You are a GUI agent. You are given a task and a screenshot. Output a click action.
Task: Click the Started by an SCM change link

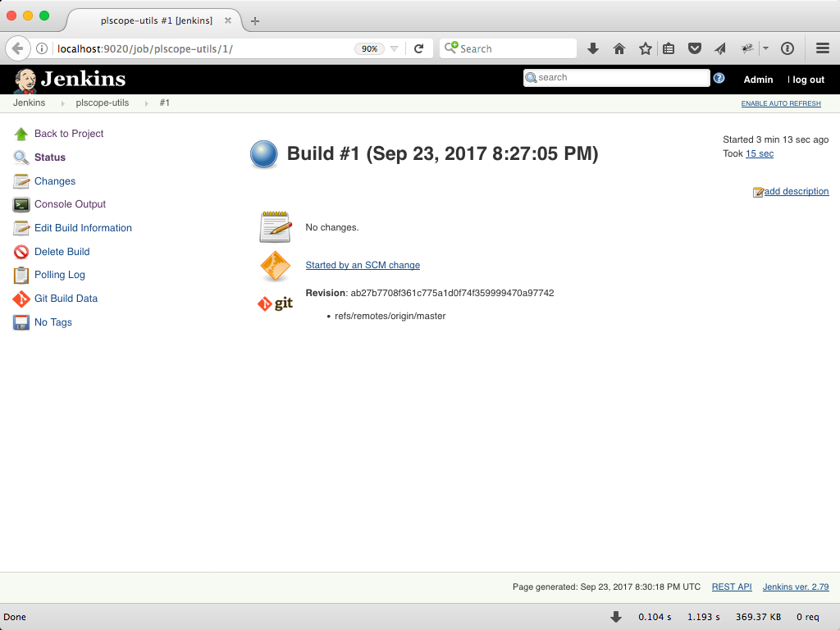[363, 266]
